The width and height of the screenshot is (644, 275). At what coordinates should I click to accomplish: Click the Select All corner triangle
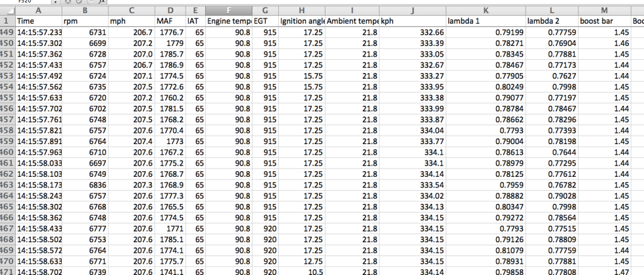pyautogui.click(x=8, y=11)
